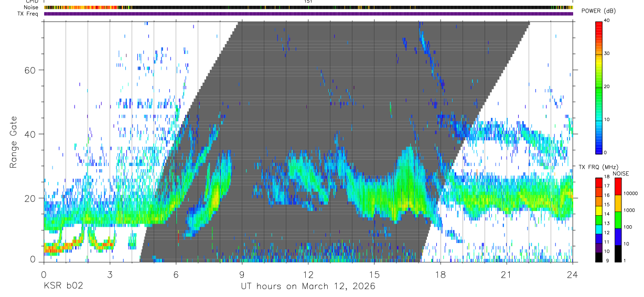Click the 18 MHz red swatch in the TX FRQ legend
This screenshot has height=297, width=644.
click(598, 182)
